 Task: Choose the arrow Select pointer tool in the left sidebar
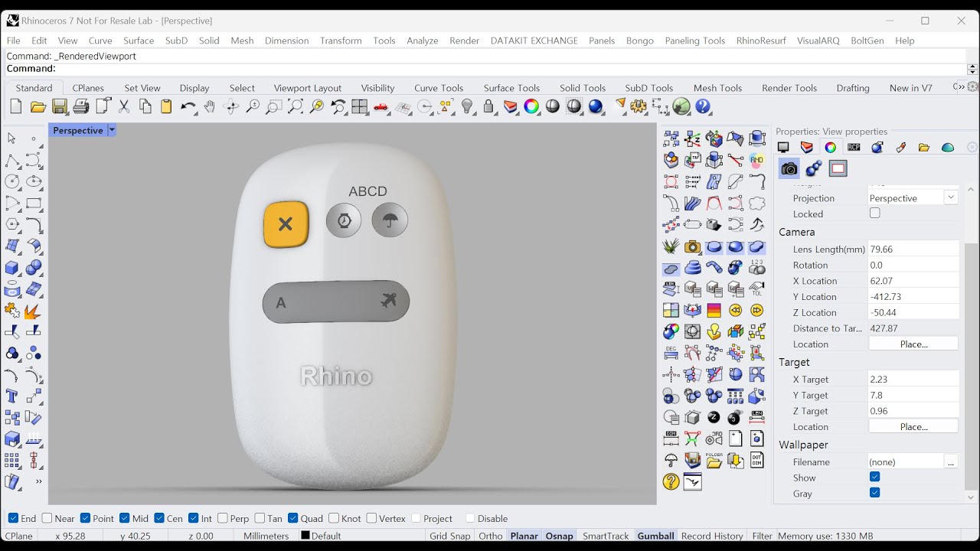click(12, 139)
